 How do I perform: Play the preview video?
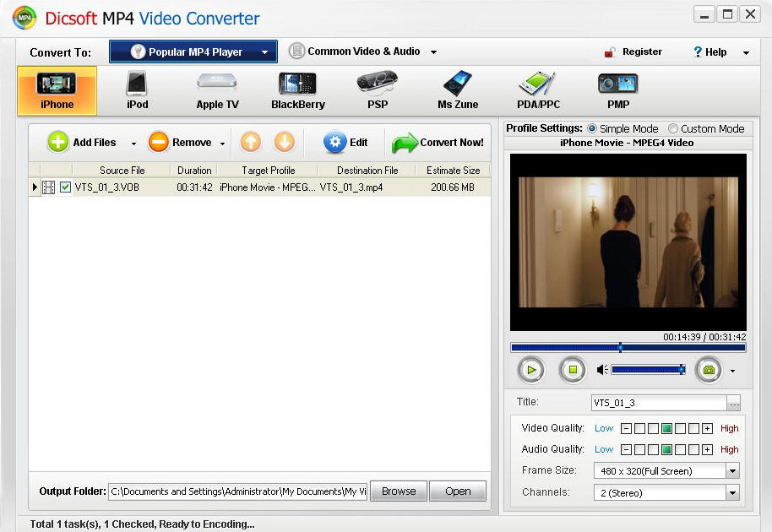531,370
